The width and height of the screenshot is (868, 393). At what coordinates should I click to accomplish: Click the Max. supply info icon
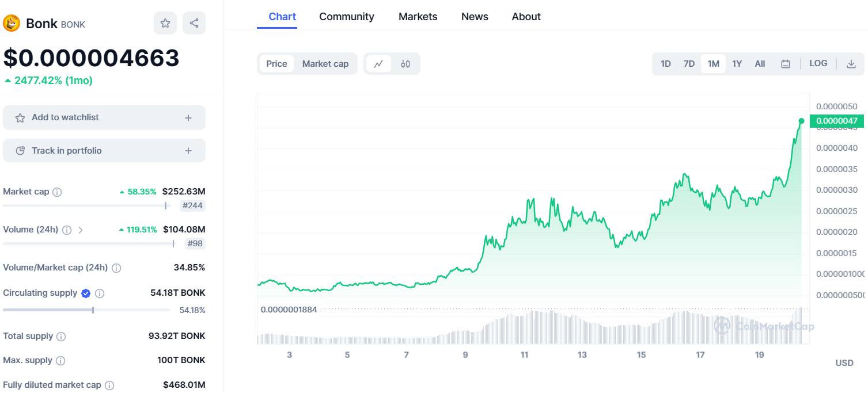[60, 361]
